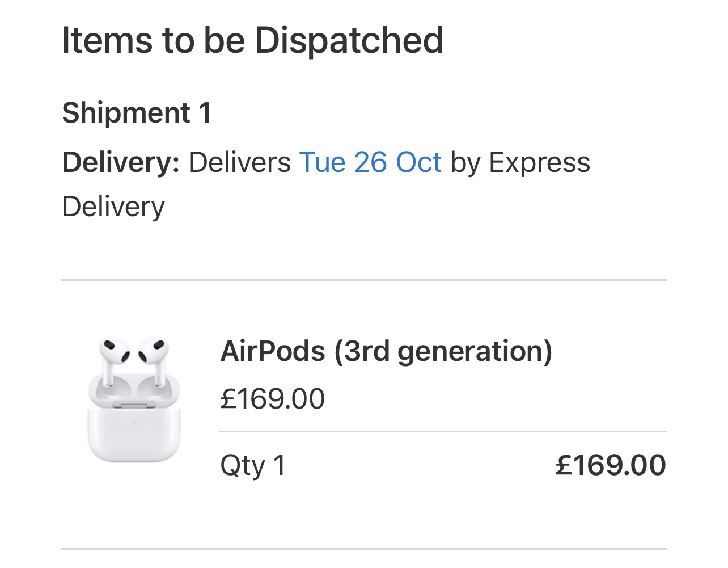Click the unit price £169.00 under product name

[x=272, y=398]
